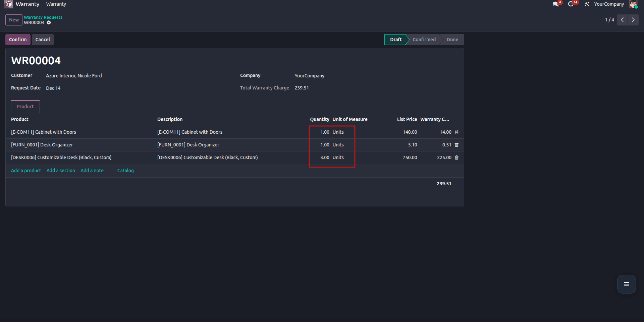Open the floating menu button at bottom right
Image resolution: width=644 pixels, height=322 pixels.
626,284
